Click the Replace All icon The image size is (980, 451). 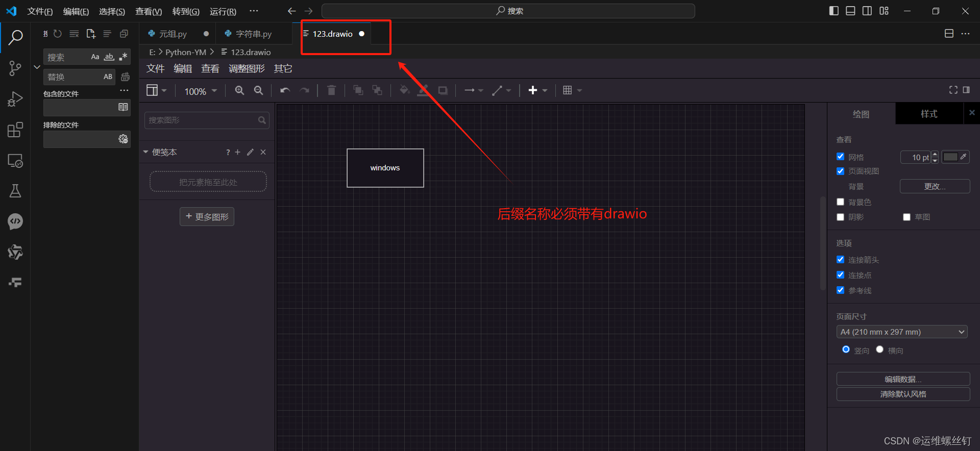[x=125, y=77]
